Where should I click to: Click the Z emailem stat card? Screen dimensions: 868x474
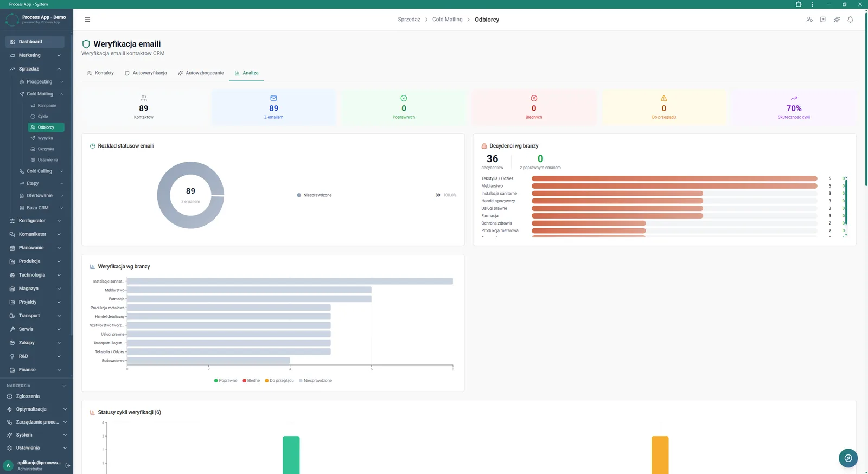(x=273, y=107)
